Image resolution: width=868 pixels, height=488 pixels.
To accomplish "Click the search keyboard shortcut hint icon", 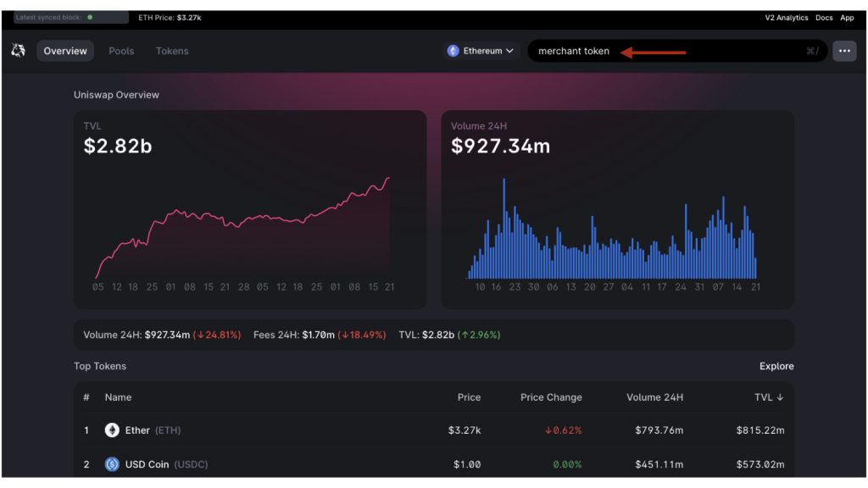I will coord(812,51).
